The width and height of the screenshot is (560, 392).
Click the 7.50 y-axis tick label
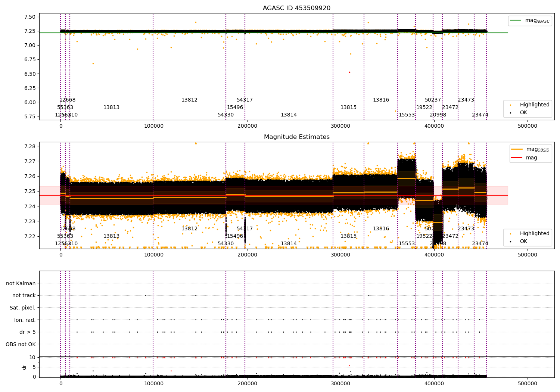pyautogui.click(x=29, y=17)
